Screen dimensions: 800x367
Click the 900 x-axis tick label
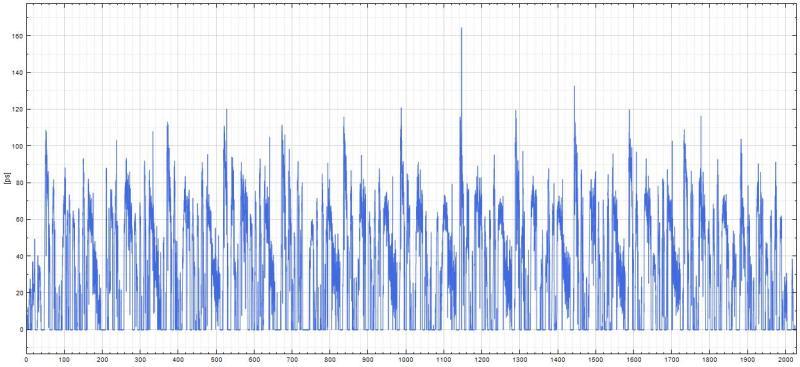pyautogui.click(x=368, y=360)
